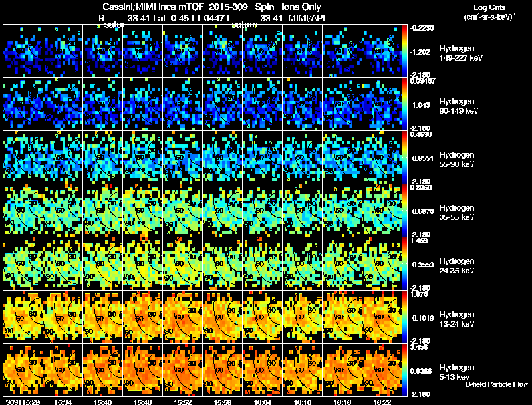Select the 149-227 keV panel at 15:28
This screenshot has width=532, height=405.
(23, 51)
